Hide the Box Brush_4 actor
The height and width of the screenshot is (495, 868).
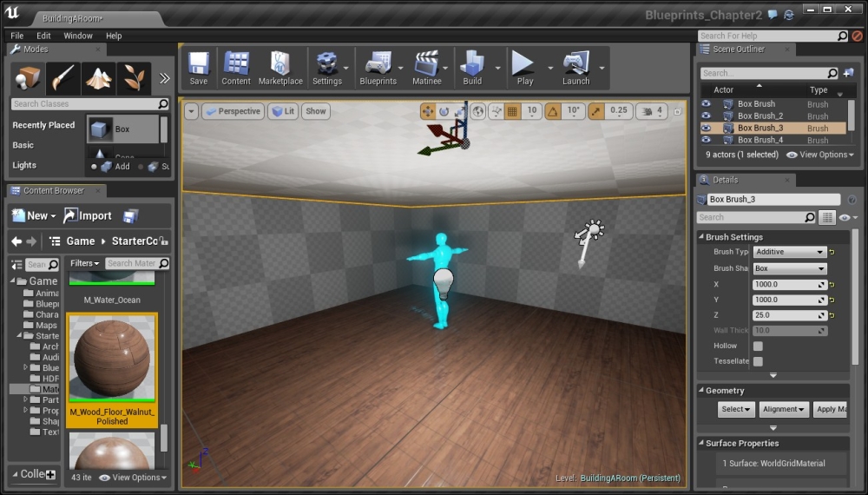click(x=706, y=140)
